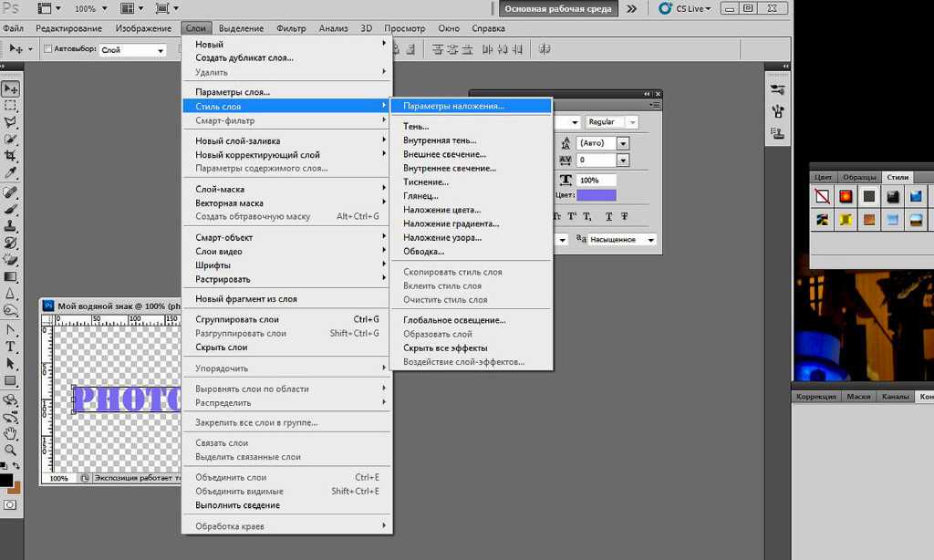Choose the Zoom magnifier tool
The image size is (934, 560).
pos(11,450)
